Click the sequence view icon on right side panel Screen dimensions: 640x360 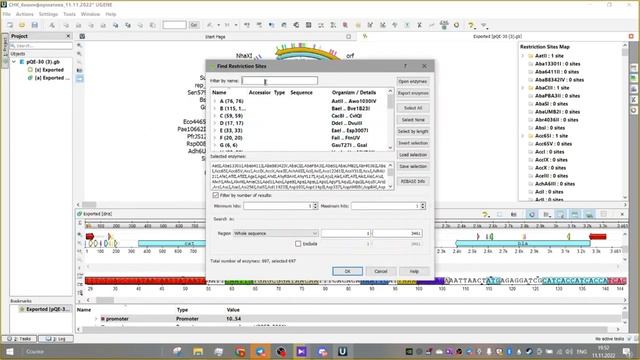coord(634,68)
